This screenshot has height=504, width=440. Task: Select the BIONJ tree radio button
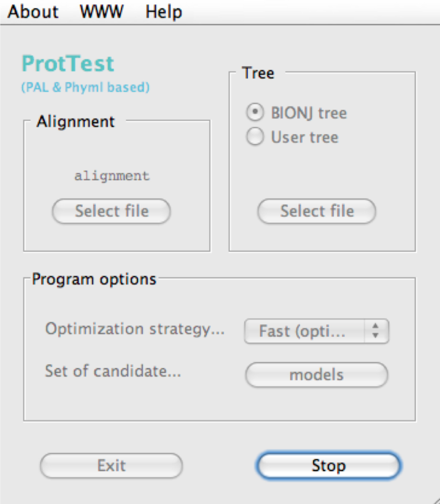[255, 112]
